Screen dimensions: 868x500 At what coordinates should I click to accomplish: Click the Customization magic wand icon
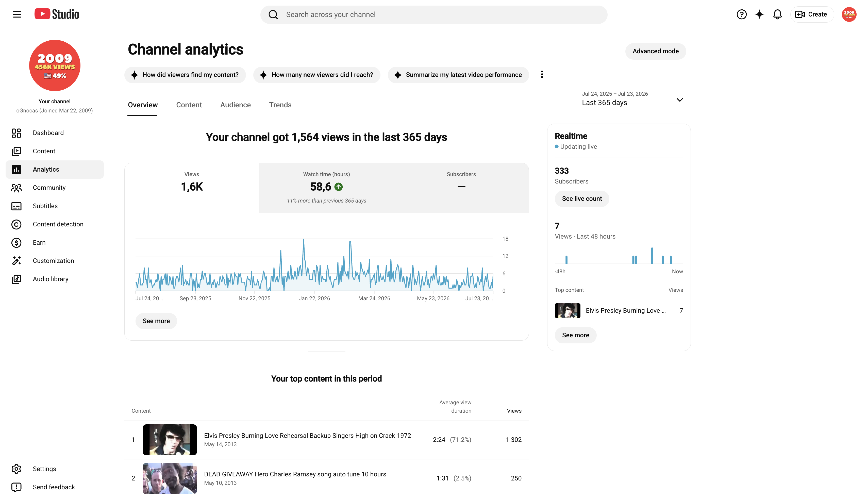[16, 261]
